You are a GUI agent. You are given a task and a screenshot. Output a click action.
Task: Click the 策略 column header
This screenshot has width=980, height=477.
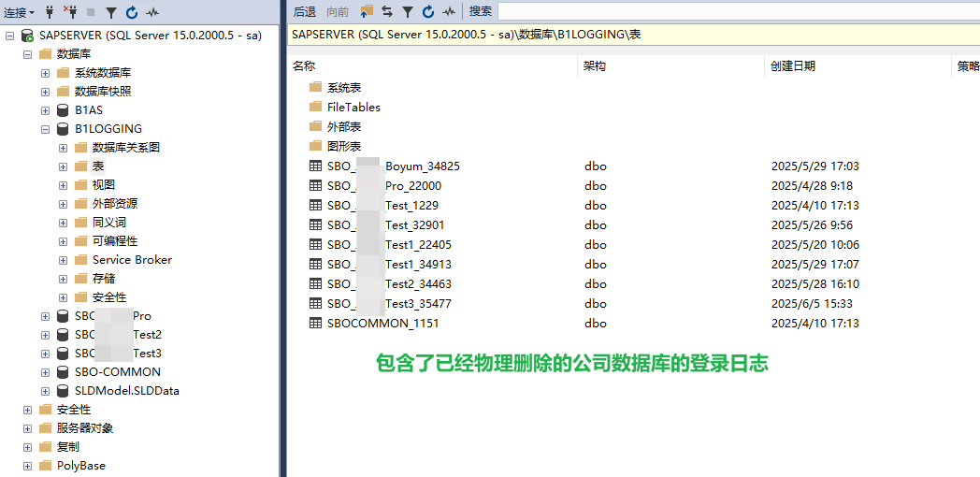click(x=966, y=66)
